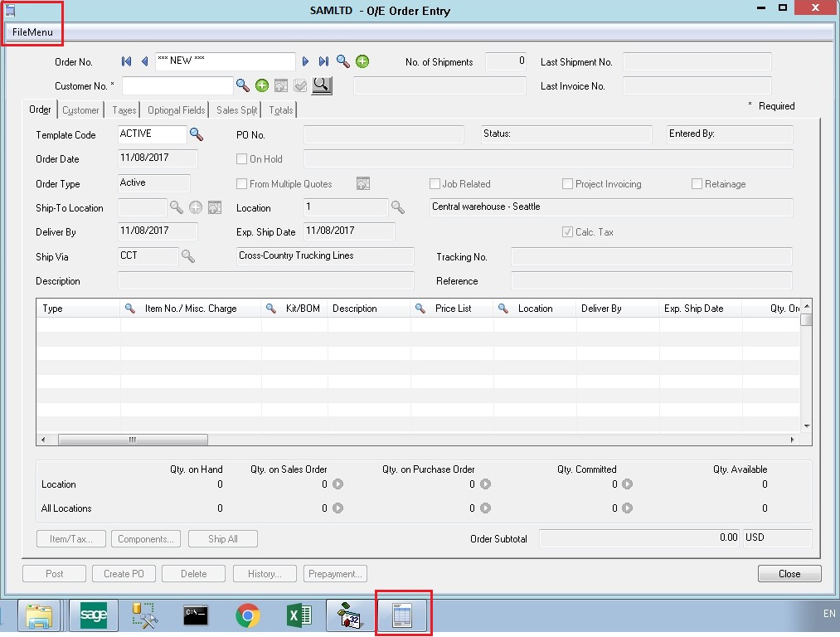Tick the From Multiple Quotes checkbox
Screen dimensions: 840x637
tap(242, 184)
